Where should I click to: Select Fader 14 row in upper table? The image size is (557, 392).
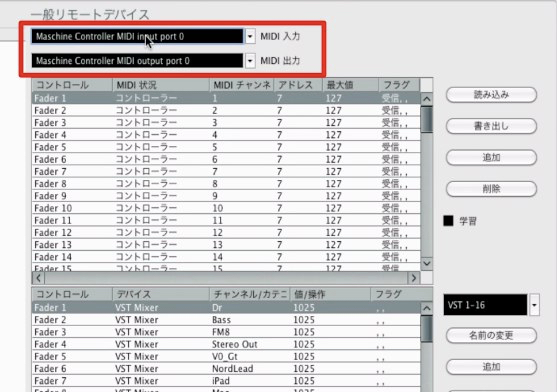point(226,257)
